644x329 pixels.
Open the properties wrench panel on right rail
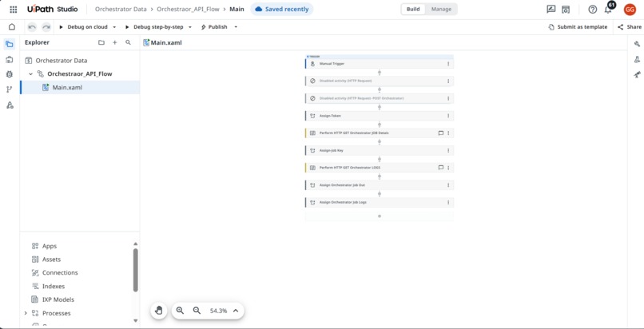637,44
